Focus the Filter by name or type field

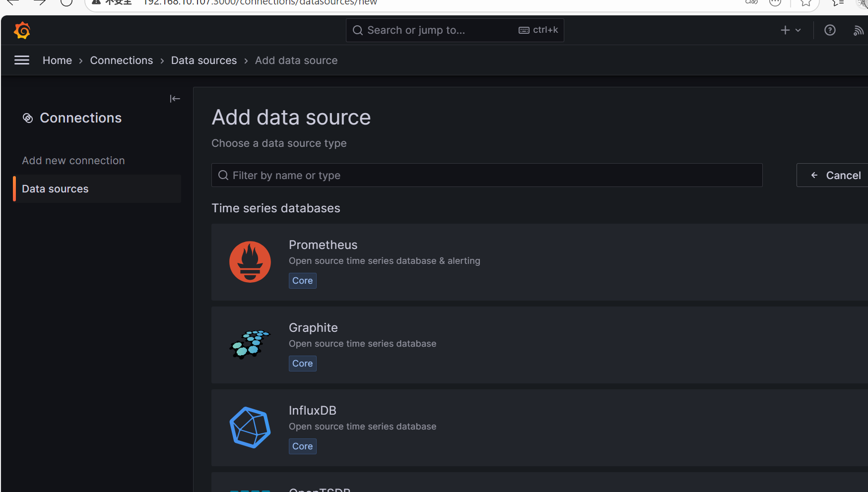pyautogui.click(x=487, y=175)
